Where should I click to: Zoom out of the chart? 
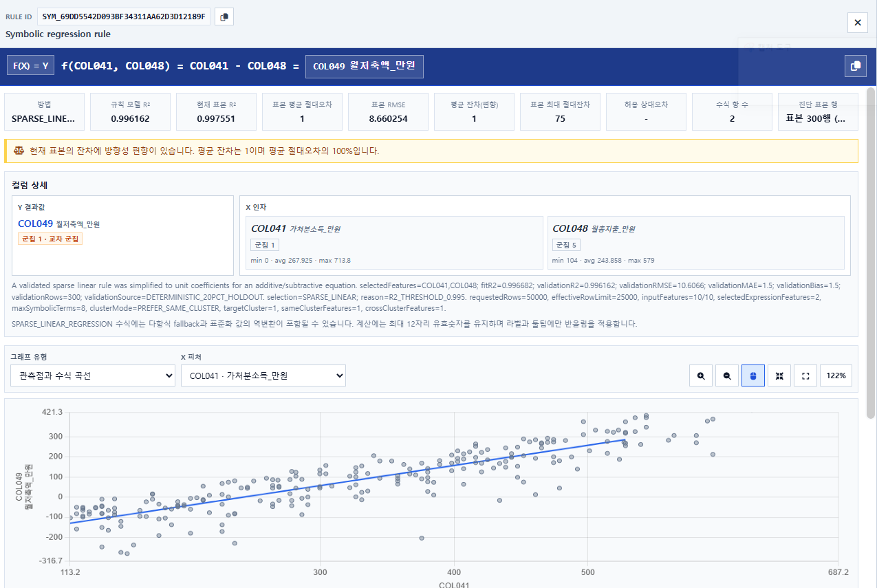point(727,375)
